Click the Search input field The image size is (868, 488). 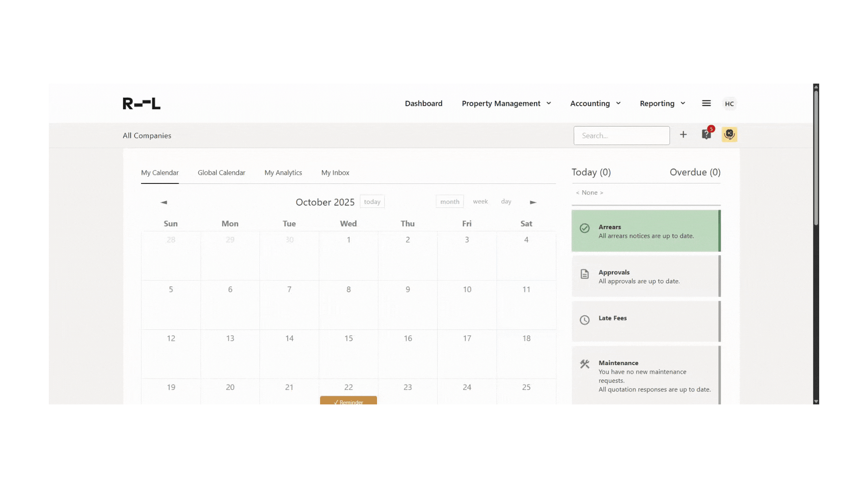coord(621,136)
